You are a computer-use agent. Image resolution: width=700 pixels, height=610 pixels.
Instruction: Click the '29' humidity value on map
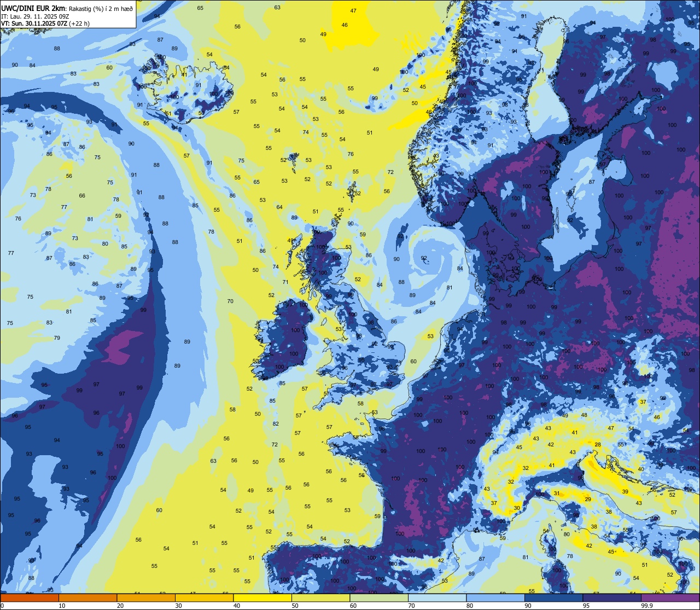pos(588,499)
